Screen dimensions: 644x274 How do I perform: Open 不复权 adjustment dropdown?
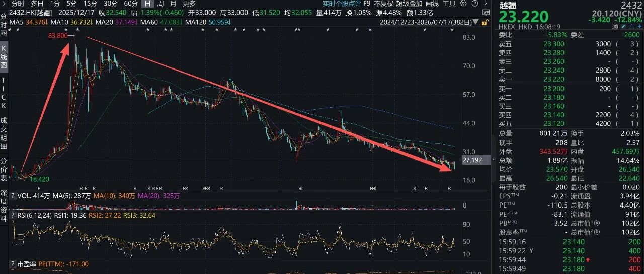pos(384,3)
